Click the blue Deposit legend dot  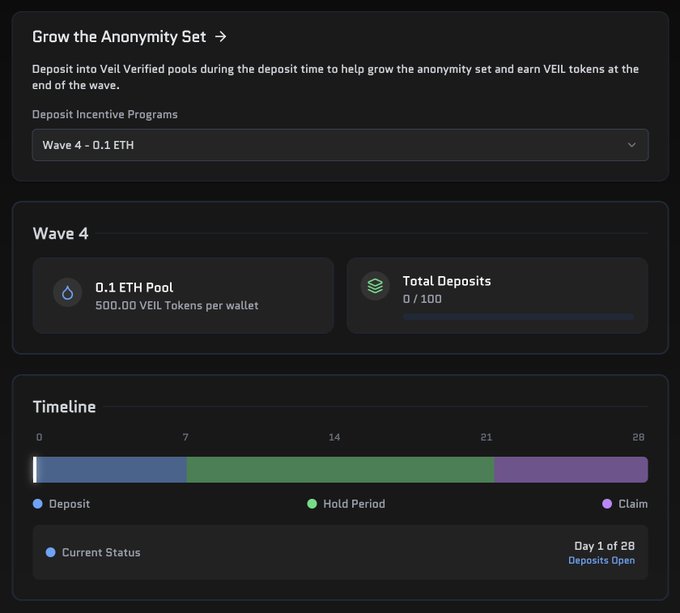tap(38, 504)
